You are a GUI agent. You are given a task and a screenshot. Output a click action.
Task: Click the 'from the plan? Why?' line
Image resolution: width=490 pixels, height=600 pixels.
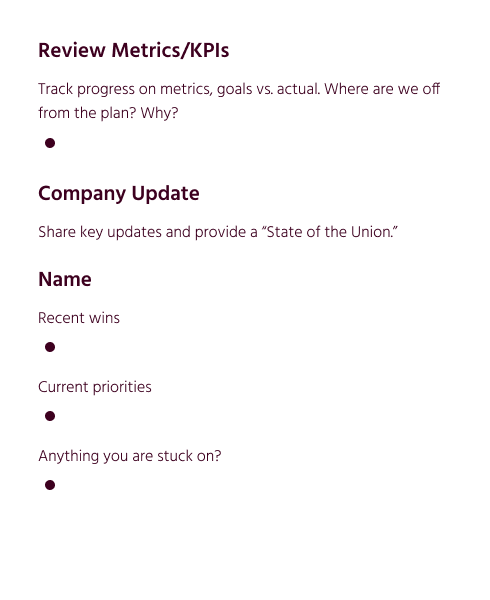[x=108, y=113]
